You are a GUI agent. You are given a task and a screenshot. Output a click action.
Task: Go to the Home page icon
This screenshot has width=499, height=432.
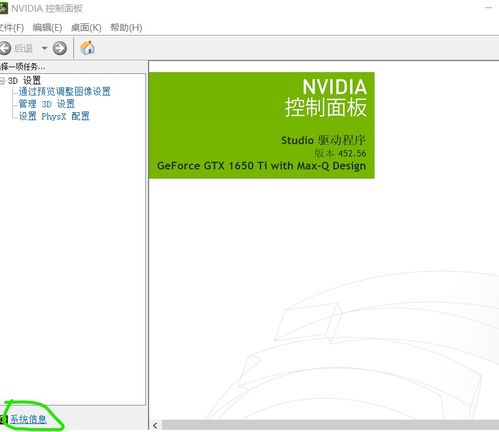coord(88,48)
